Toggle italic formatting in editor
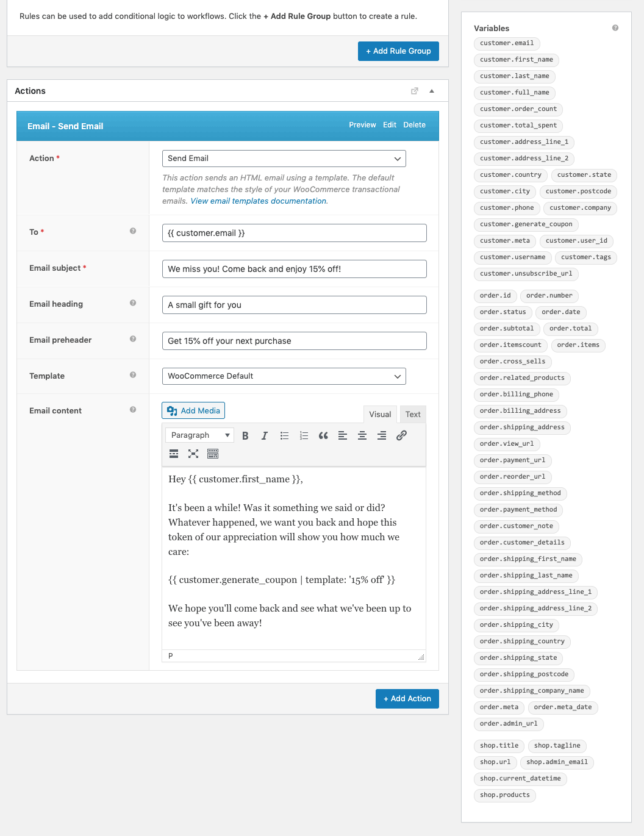Viewport: 644px width, 836px height. [x=265, y=435]
